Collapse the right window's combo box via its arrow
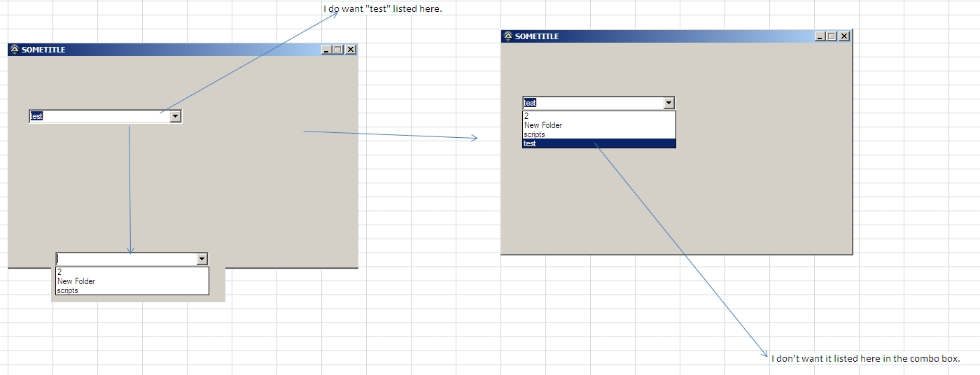The width and height of the screenshot is (980, 375). pyautogui.click(x=669, y=103)
